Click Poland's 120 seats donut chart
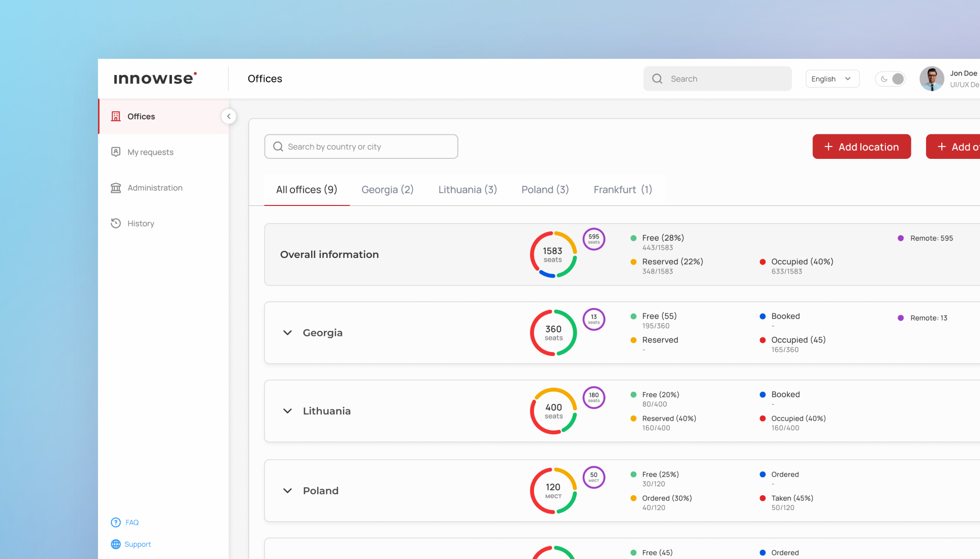 point(553,491)
